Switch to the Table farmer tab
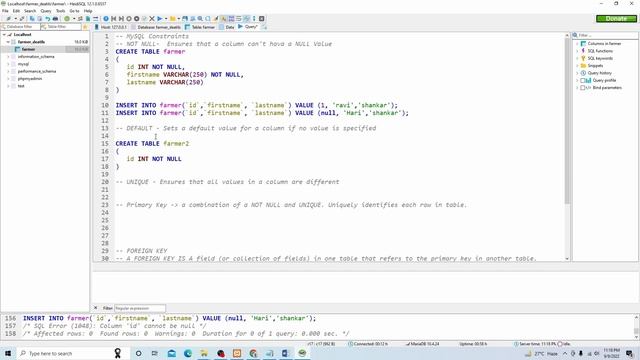Screen dimensions: 640x360 (200, 27)
